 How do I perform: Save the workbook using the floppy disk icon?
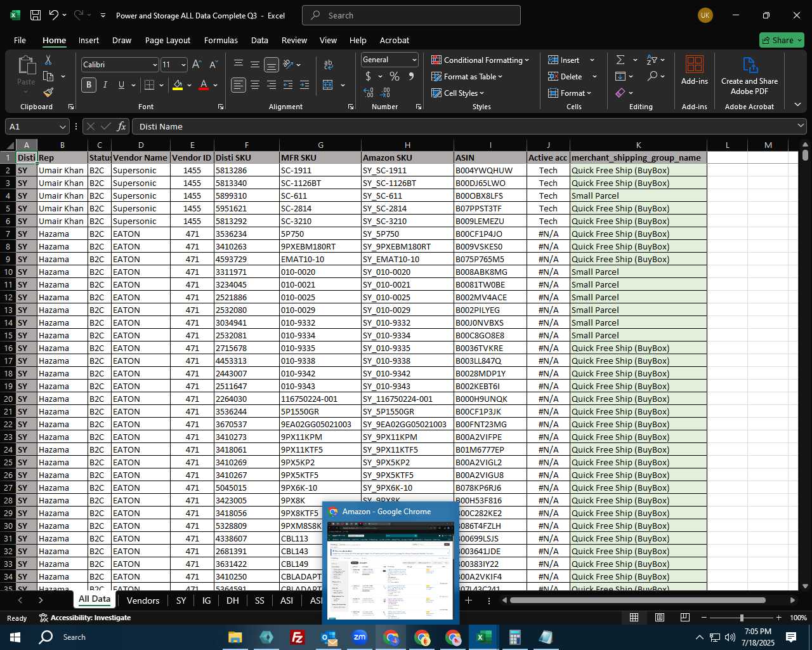coord(36,15)
